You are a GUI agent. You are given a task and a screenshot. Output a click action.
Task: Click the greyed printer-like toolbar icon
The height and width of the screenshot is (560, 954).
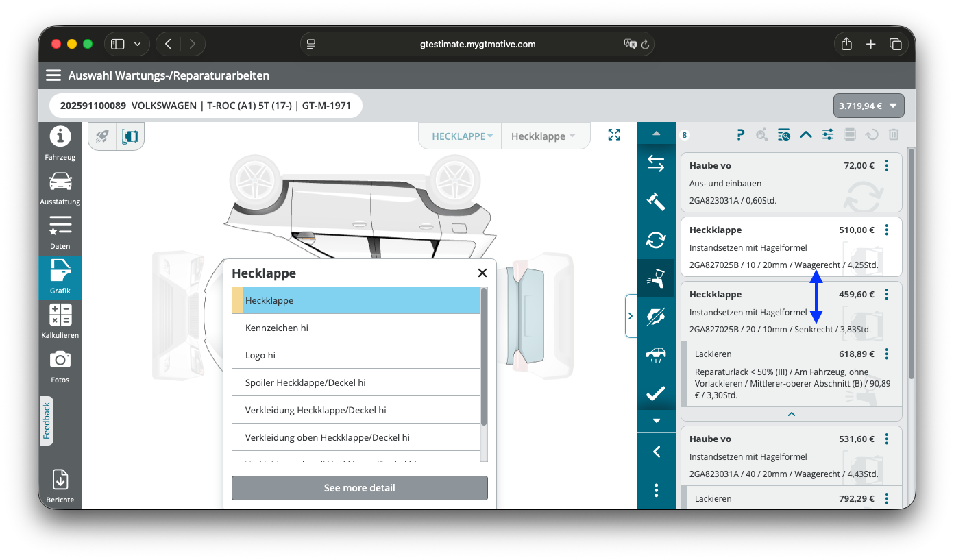coord(850,135)
